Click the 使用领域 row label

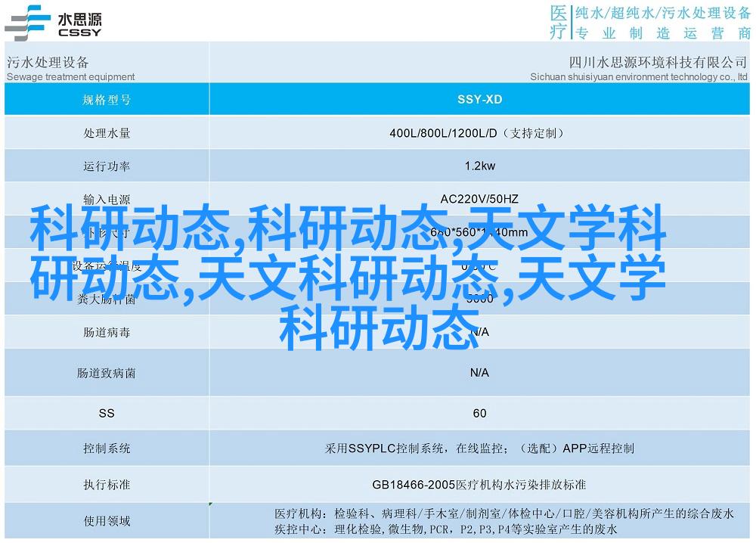(x=107, y=520)
